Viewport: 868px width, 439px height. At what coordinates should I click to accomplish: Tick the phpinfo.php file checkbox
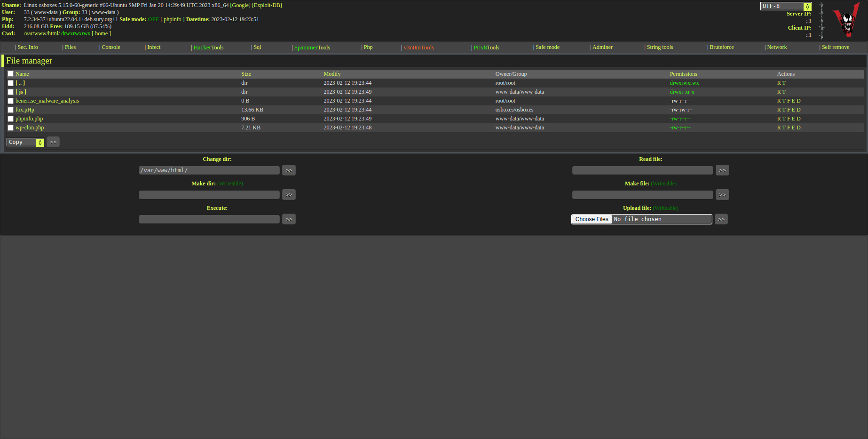tap(10, 119)
